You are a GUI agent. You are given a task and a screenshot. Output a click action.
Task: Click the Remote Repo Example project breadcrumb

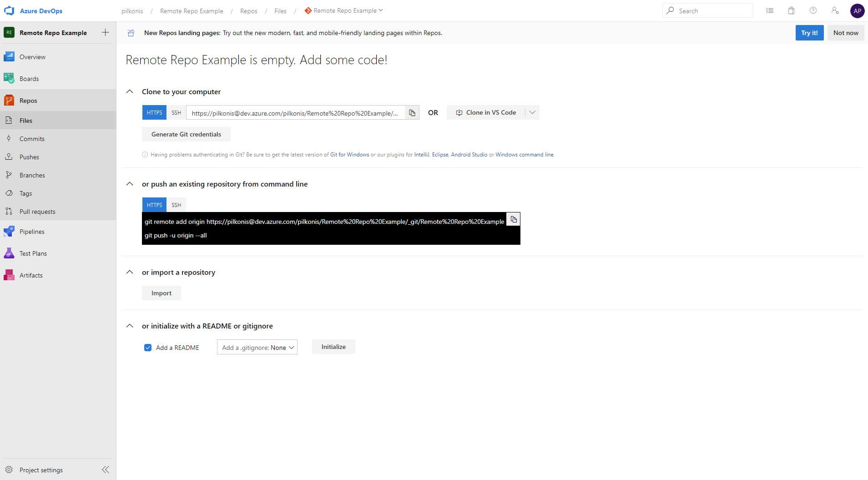(192, 11)
